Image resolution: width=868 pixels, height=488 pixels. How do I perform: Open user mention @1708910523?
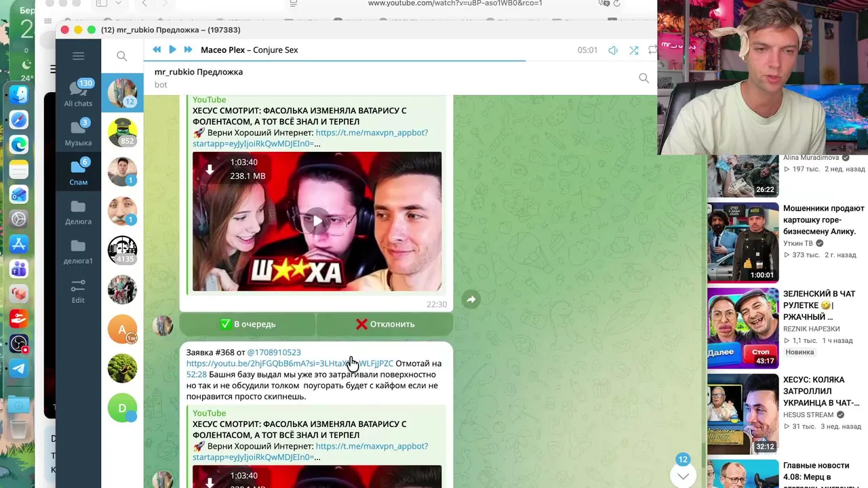pos(274,352)
